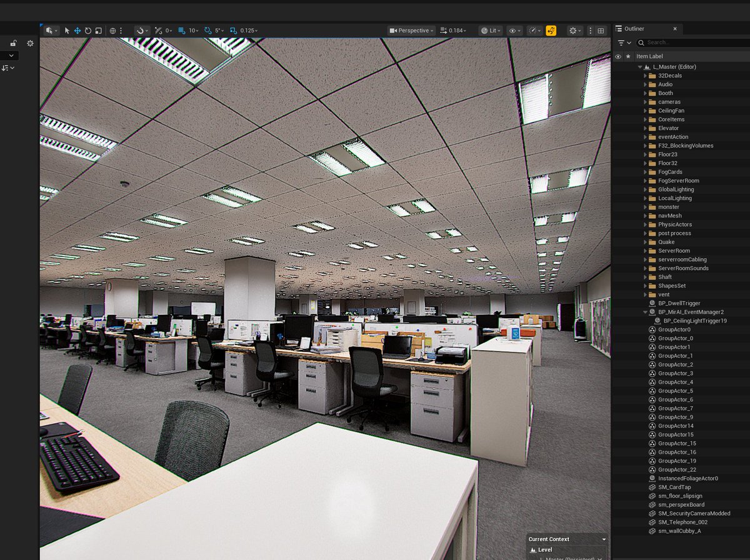Toggle rotation snapping icon
Screen dimensions: 750x560
[208, 30]
